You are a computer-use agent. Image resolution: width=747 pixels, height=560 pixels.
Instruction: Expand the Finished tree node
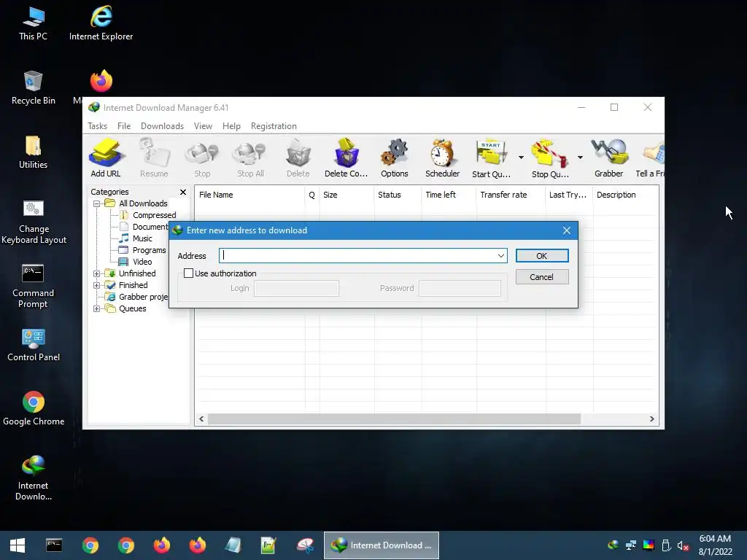[97, 285]
